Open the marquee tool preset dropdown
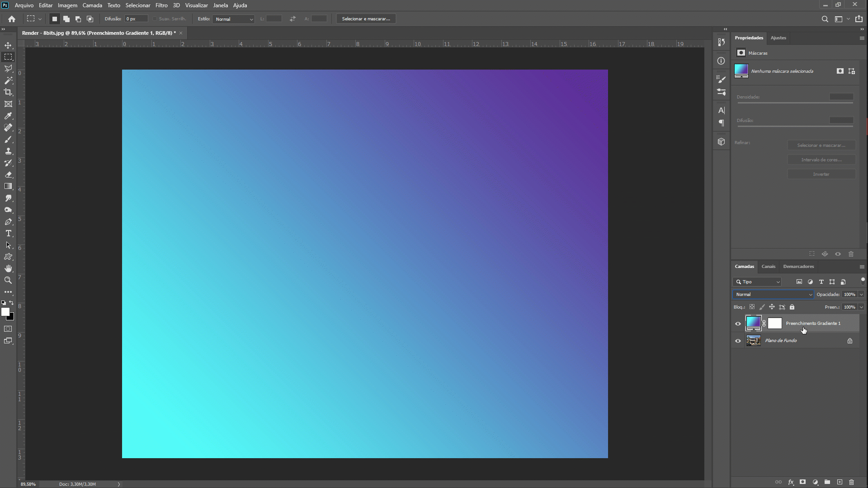This screenshot has width=868, height=488. pyautogui.click(x=40, y=19)
